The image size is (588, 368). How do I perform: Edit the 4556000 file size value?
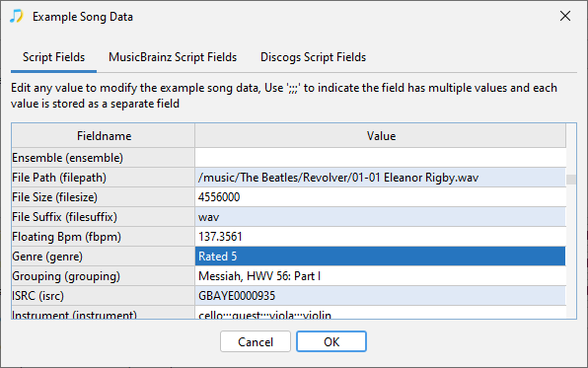(381, 197)
